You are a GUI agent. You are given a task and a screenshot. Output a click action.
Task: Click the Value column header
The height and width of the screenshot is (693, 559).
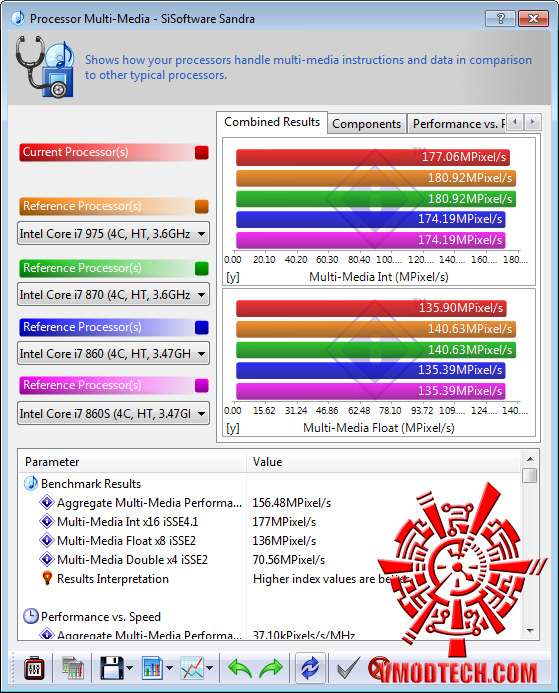coord(384,462)
